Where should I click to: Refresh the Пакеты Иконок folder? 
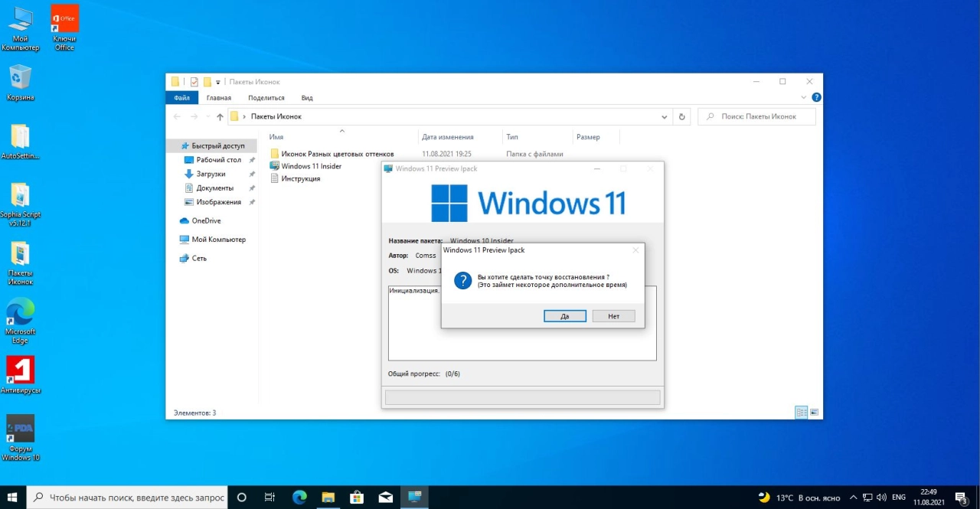tap(682, 117)
